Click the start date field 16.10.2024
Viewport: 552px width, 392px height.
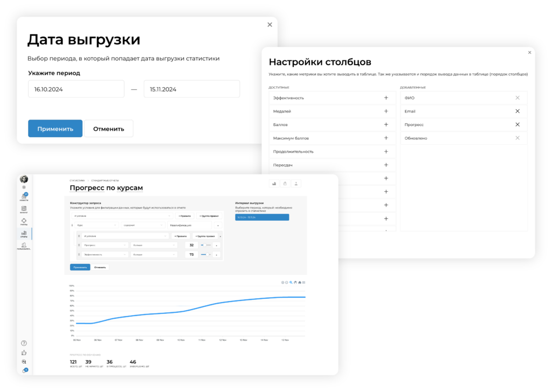click(x=77, y=89)
